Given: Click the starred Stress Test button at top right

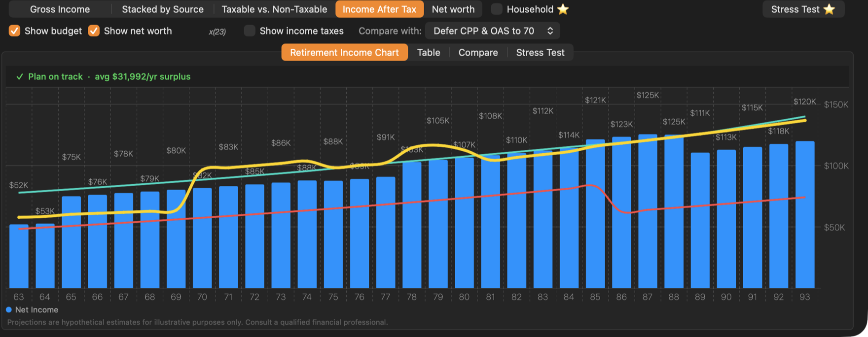Looking at the screenshot, I should click(x=803, y=9).
